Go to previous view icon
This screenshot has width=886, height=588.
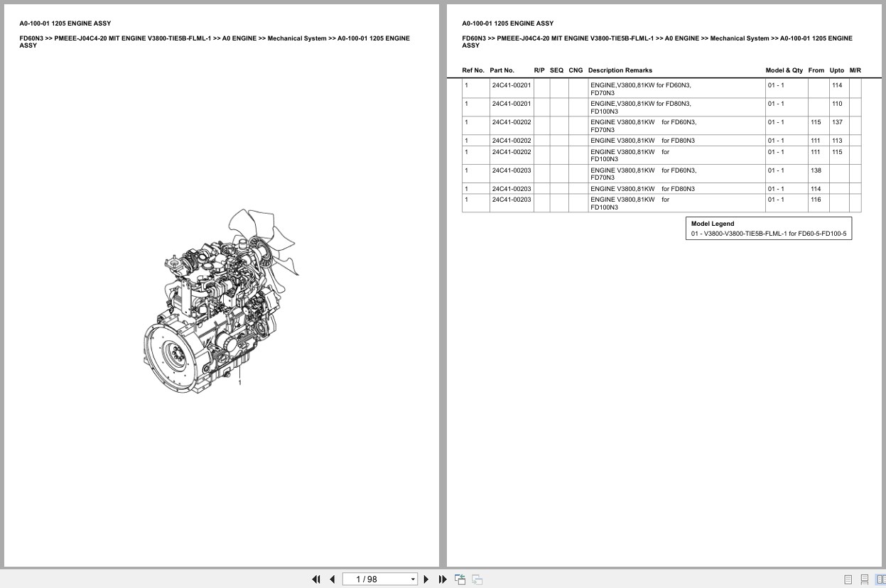[x=460, y=579]
